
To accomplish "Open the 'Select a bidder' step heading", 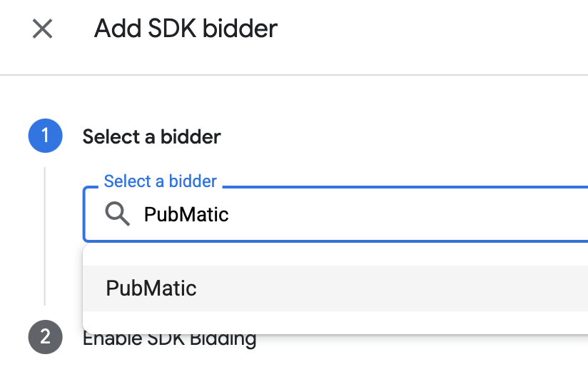I will point(151,136).
